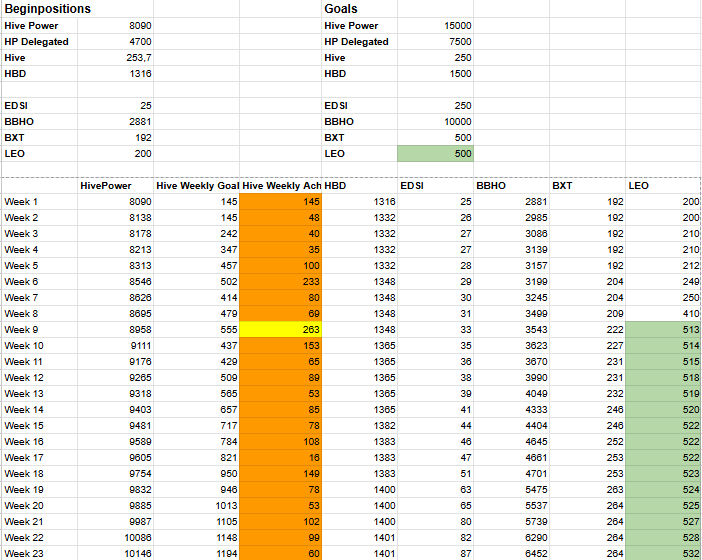The image size is (702, 560).
Task: Select the Week 9 row label
Action: pos(39,330)
